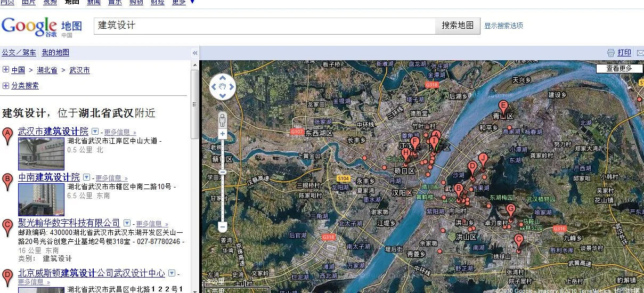Open dropdown next to 聚光翰华数字科技有限公司

tap(127, 223)
